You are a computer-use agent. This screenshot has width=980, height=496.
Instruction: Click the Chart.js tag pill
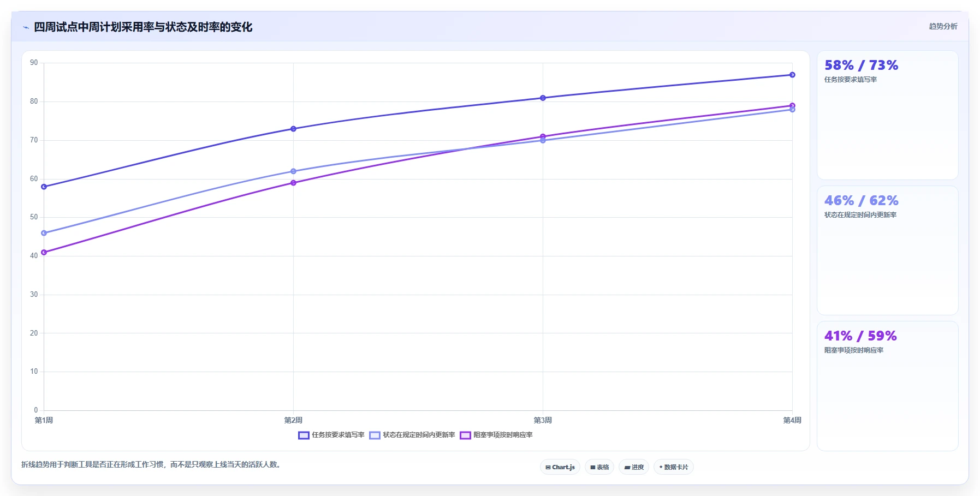(560, 467)
